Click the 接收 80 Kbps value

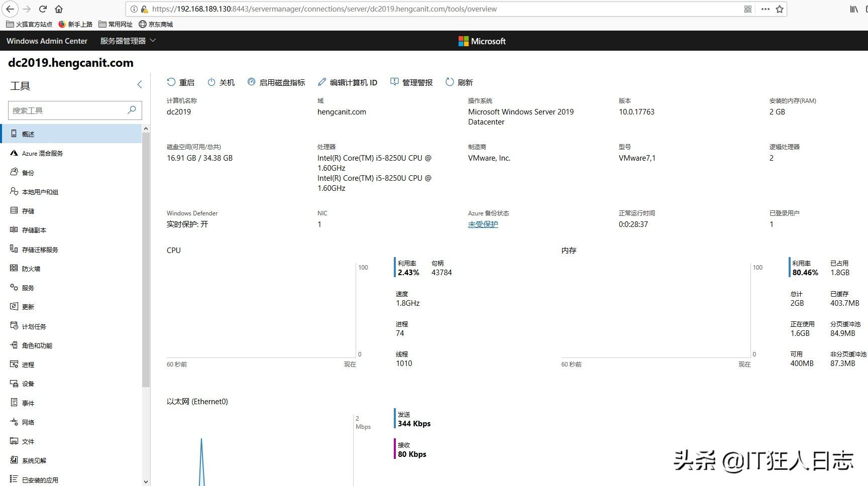(x=412, y=454)
